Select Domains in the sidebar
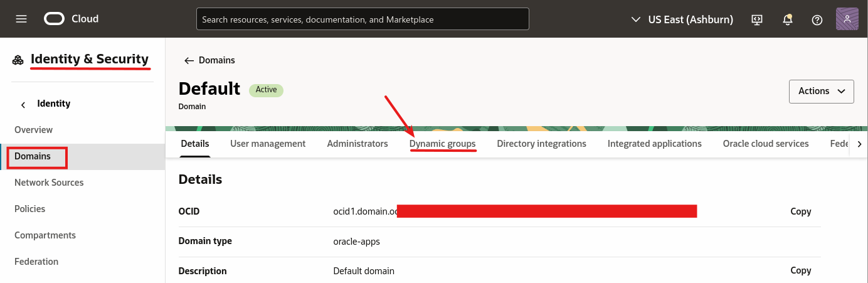 (x=82, y=156)
